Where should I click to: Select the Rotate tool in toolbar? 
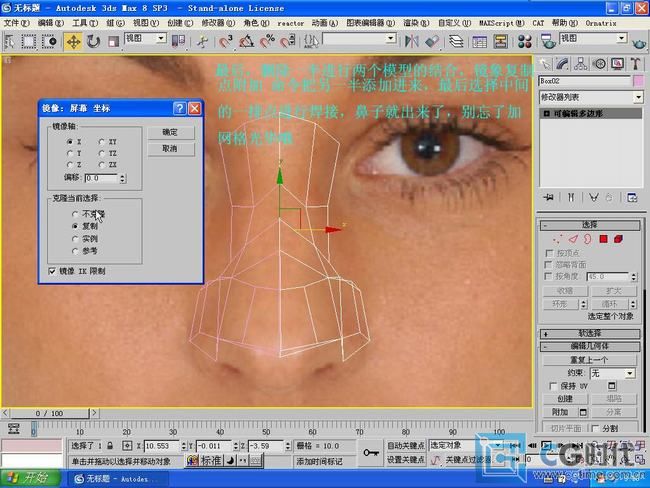coord(93,41)
